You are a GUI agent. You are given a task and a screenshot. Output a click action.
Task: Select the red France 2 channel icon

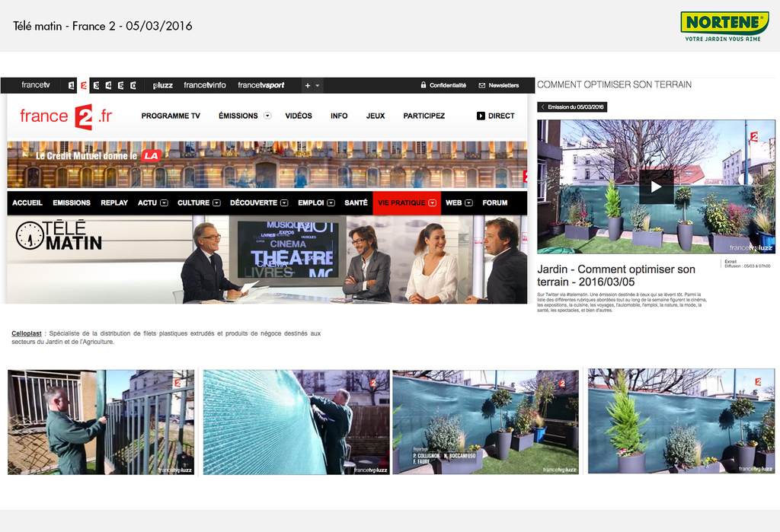click(x=84, y=85)
